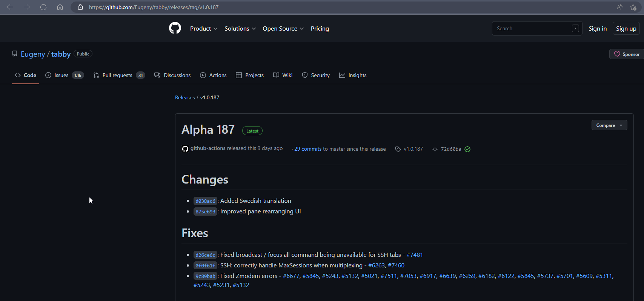Open issue #7481 link
The width and height of the screenshot is (644, 301).
pyautogui.click(x=415, y=255)
